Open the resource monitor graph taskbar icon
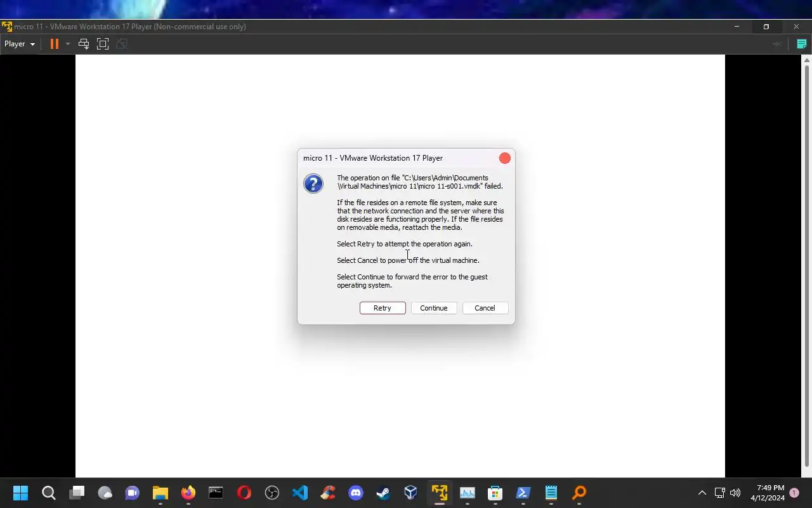Image resolution: width=812 pixels, height=508 pixels. [468, 493]
